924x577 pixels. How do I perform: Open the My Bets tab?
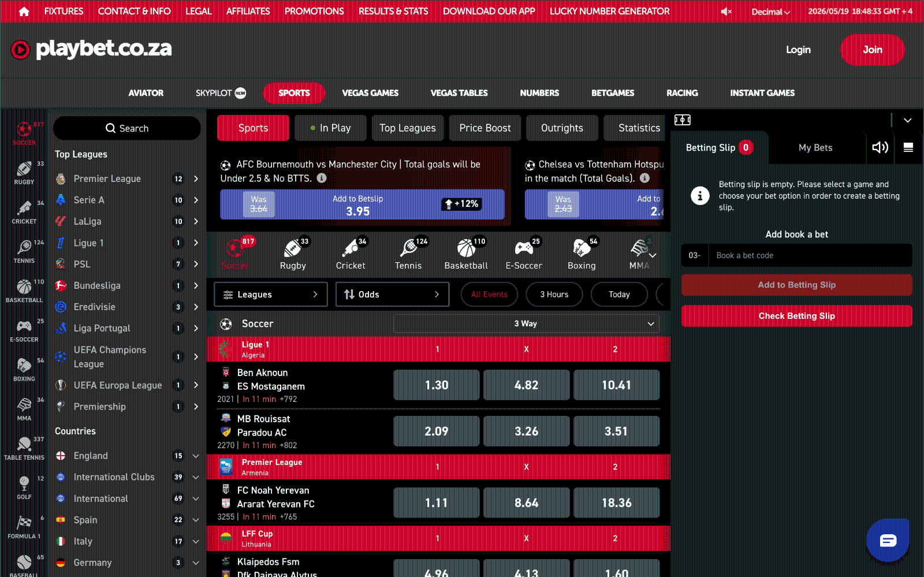815,148
